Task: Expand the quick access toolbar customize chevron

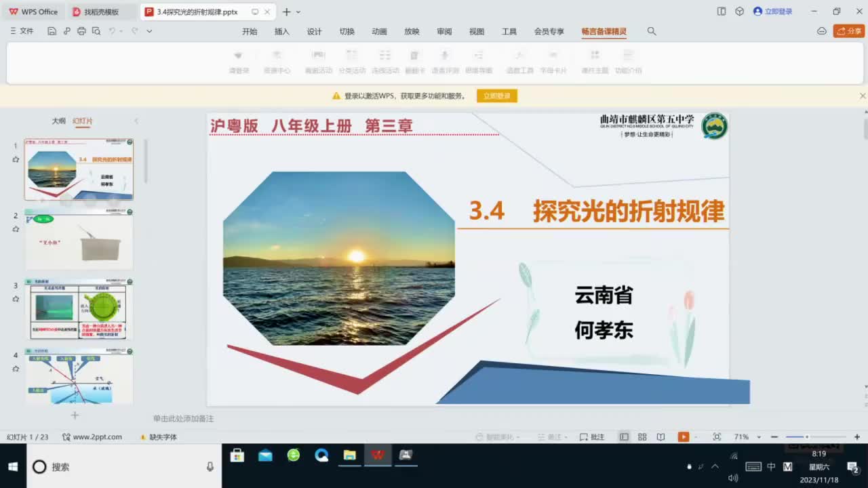Action: (x=149, y=31)
